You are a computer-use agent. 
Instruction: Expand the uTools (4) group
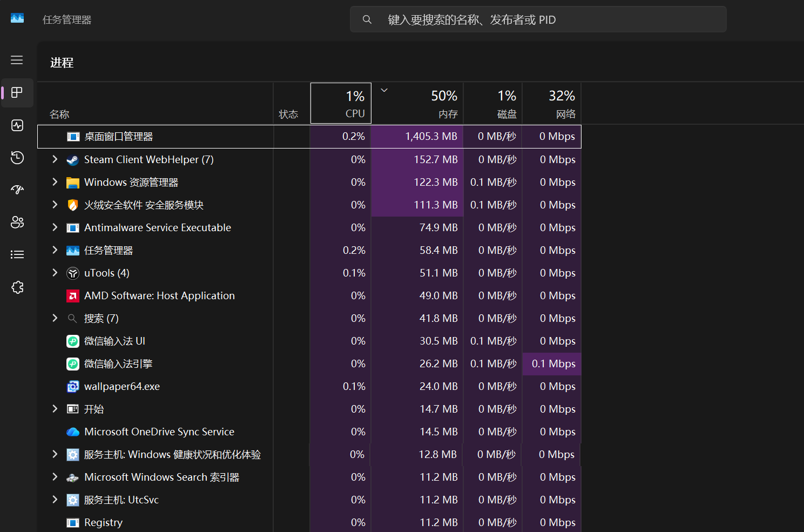click(x=55, y=272)
